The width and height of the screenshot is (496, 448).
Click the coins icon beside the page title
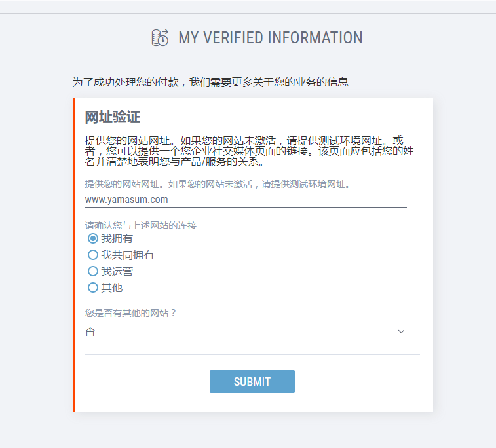(x=160, y=37)
